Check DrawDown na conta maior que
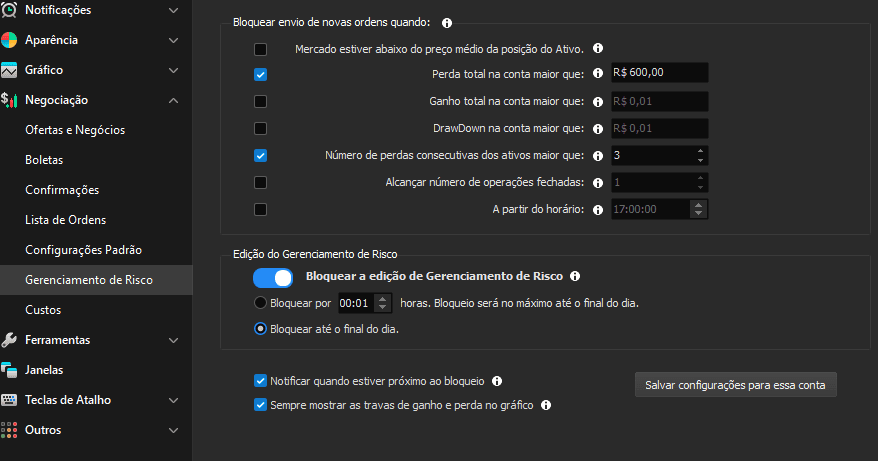878x461 pixels. 260,128
